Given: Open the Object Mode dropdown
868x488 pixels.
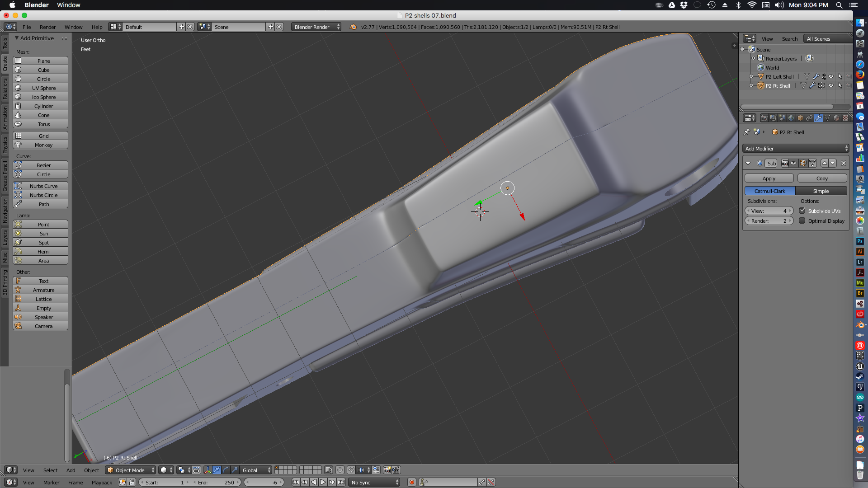Looking at the screenshot, I should pos(131,470).
